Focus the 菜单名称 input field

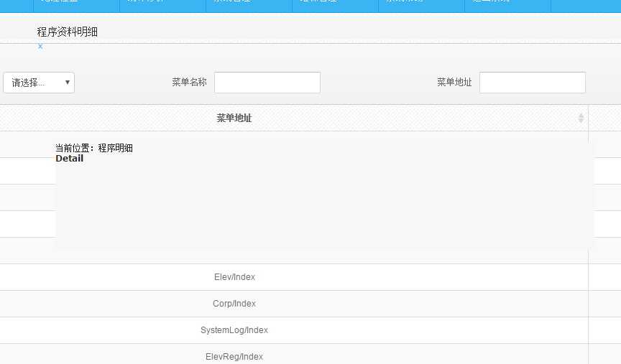267,83
